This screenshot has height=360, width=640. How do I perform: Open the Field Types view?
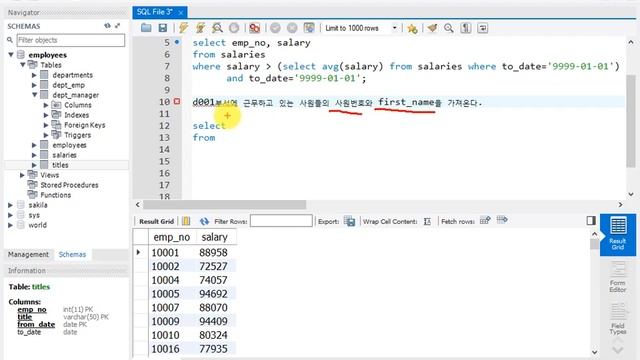click(x=618, y=319)
